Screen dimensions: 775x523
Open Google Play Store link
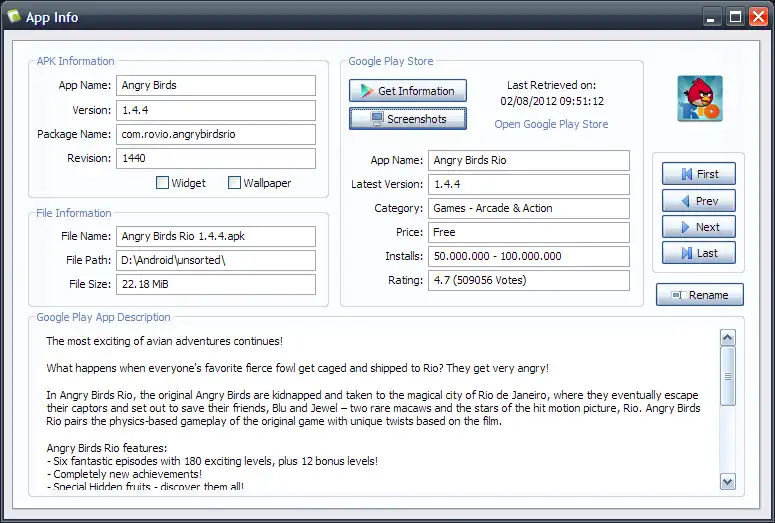point(551,124)
